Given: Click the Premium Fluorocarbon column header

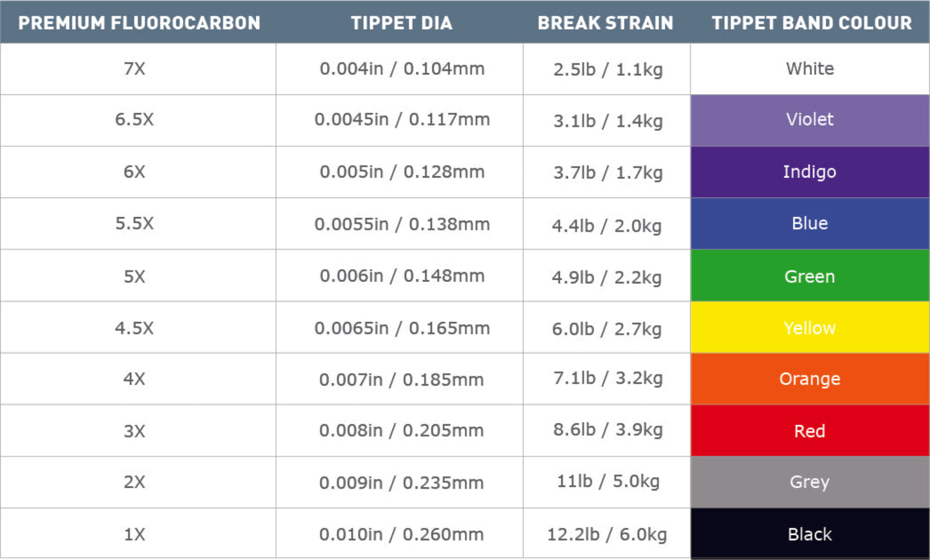Looking at the screenshot, I should (139, 23).
